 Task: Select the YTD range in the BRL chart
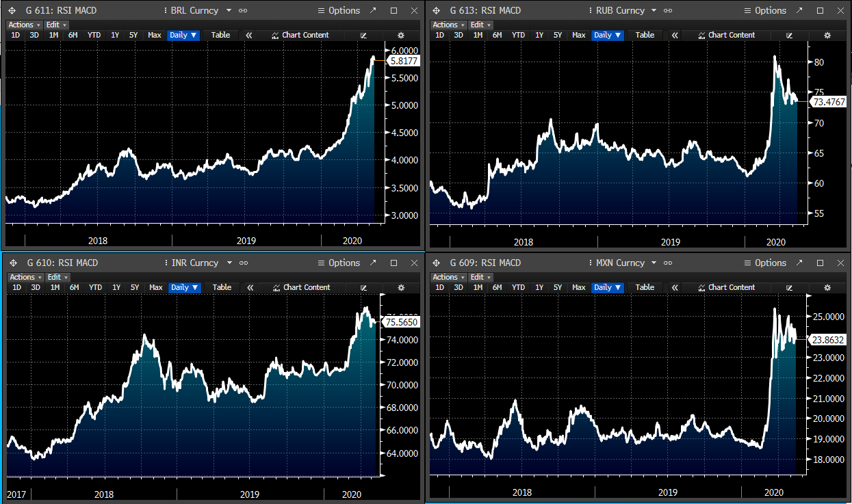[x=94, y=35]
